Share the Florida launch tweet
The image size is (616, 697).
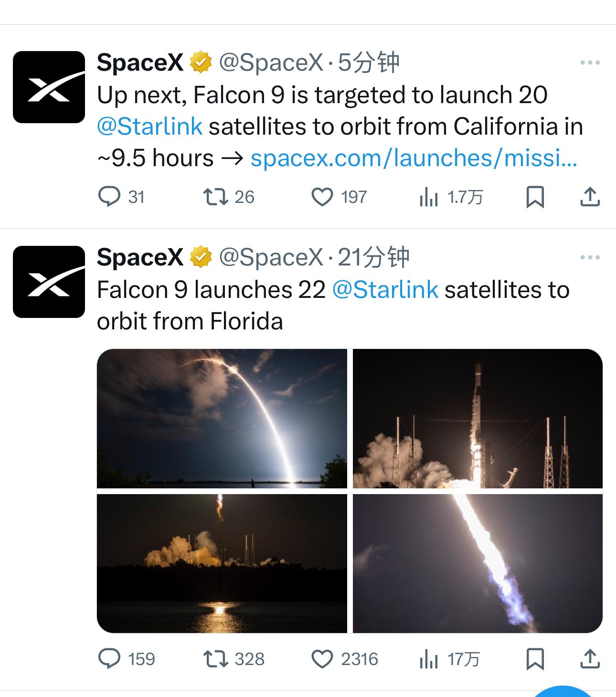click(590, 659)
